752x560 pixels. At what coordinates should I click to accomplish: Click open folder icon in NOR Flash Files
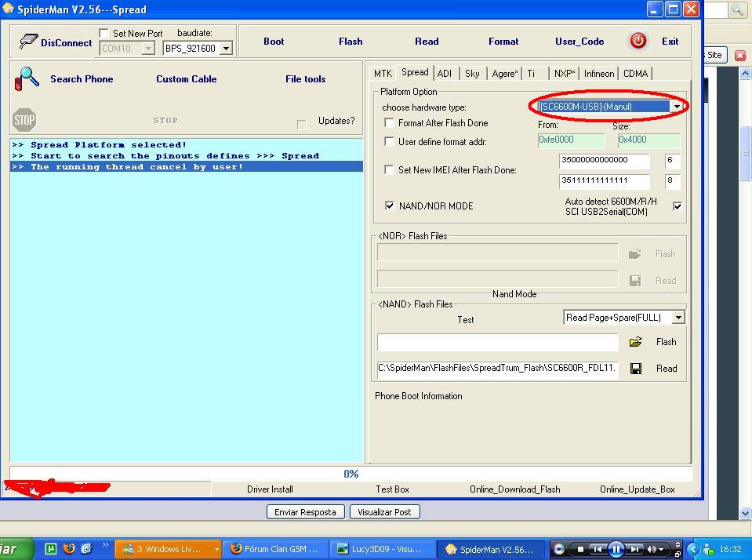(x=635, y=254)
